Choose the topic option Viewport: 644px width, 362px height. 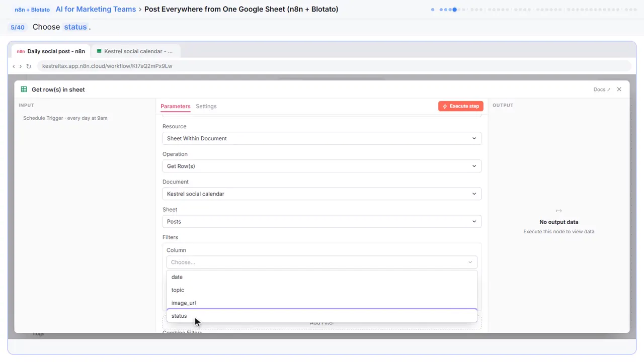[x=321, y=290]
